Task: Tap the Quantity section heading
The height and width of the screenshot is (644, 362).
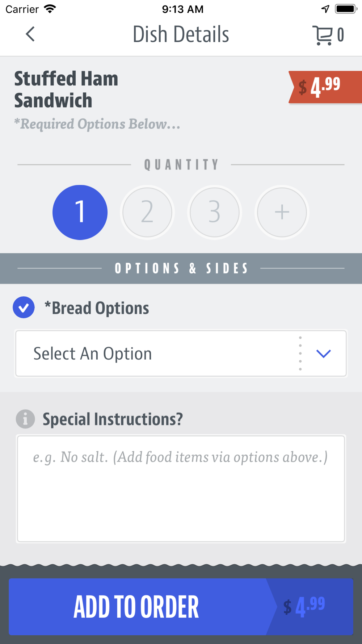Action: [181, 165]
